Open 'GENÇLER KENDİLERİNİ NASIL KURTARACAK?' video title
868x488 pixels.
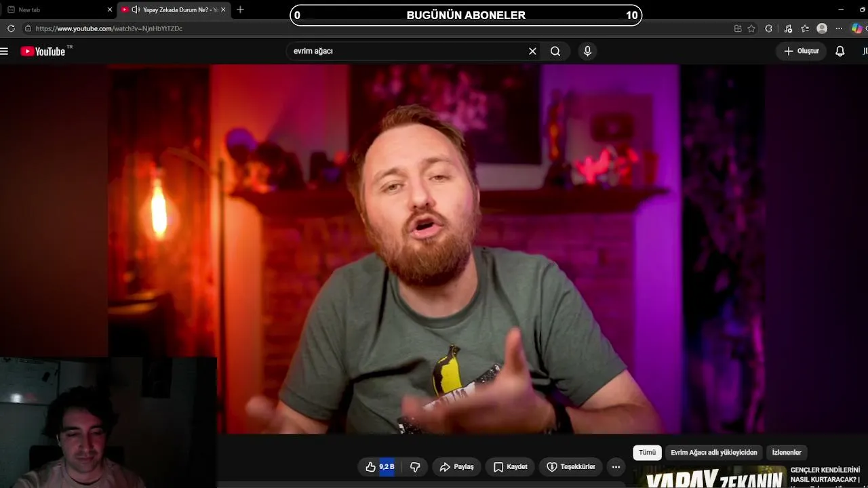825,474
